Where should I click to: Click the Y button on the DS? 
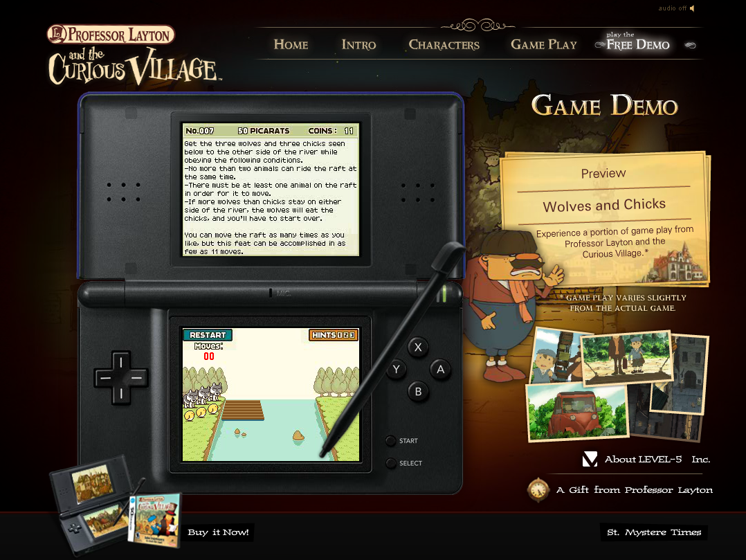(396, 369)
